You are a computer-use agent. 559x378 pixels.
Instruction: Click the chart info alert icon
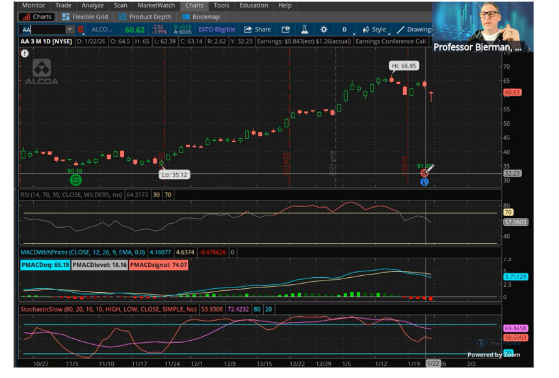point(24,53)
